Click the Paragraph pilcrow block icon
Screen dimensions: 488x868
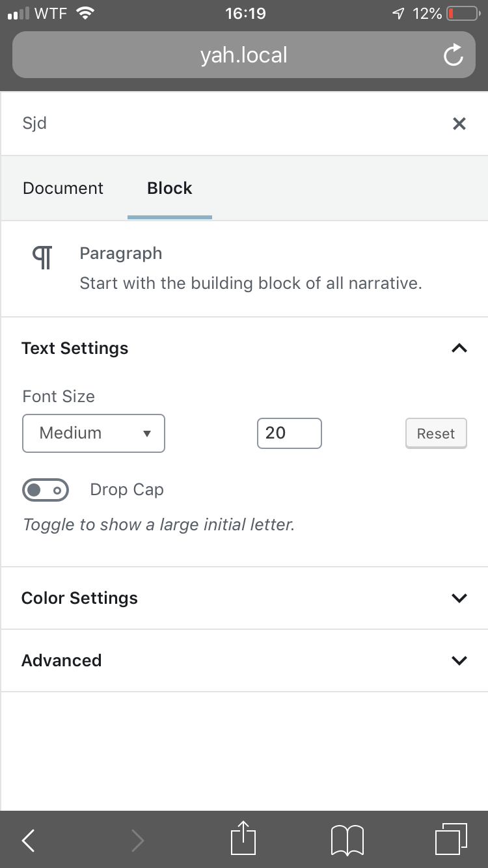42,258
